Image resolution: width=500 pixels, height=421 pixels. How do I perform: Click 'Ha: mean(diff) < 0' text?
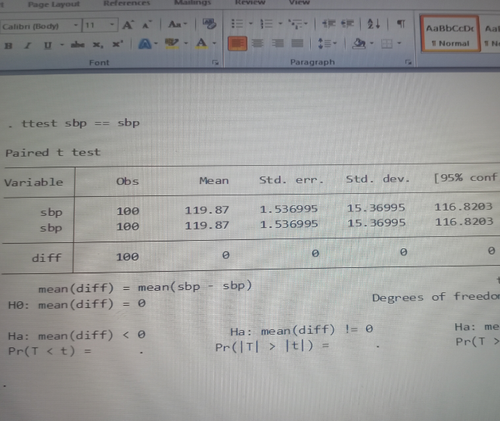pos(77,335)
